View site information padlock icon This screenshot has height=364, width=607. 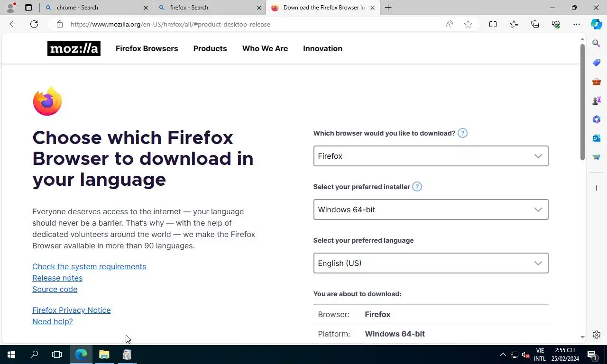coord(59,24)
